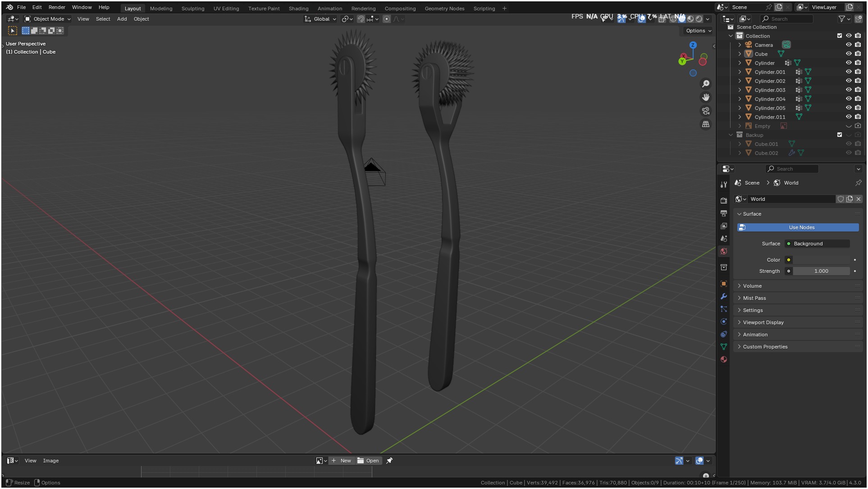868x489 pixels.
Task: Switch orthographic perspective grid icon
Action: (x=706, y=124)
